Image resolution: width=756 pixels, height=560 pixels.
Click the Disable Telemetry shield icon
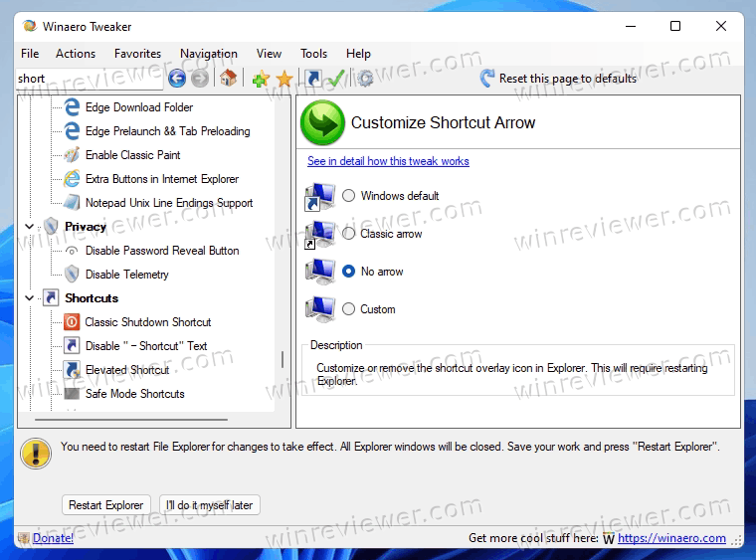tap(72, 274)
